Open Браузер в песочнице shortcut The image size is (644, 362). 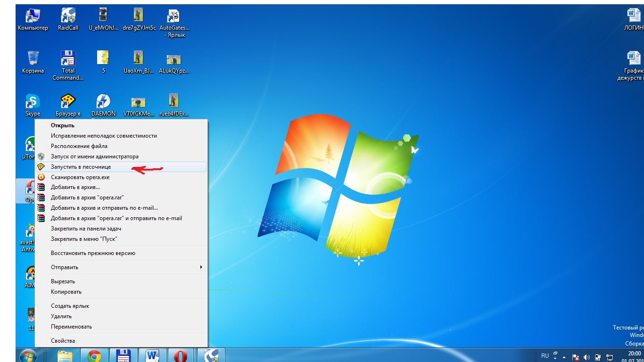pos(68,106)
